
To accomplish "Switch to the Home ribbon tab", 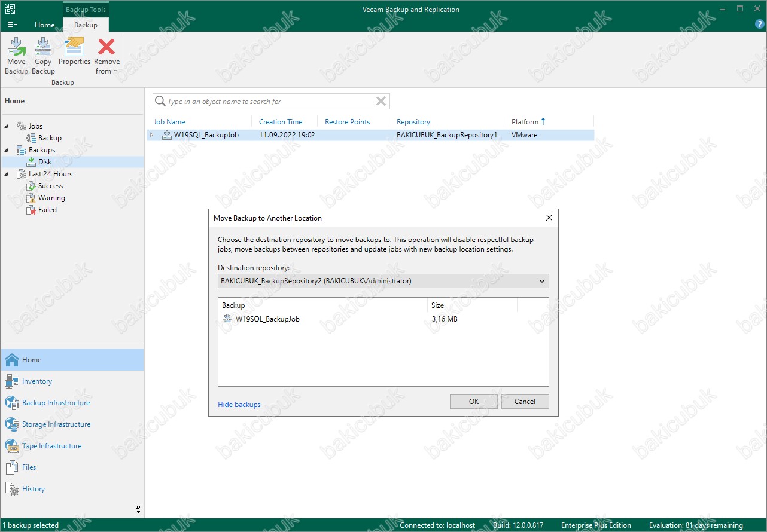I will (x=45, y=25).
